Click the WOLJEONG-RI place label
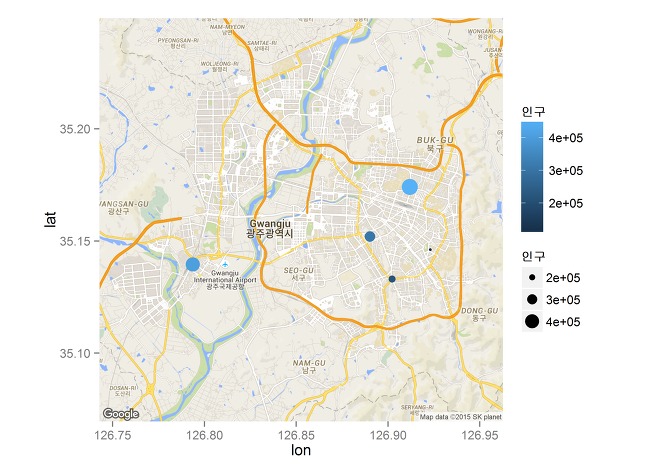This screenshot has height=469, width=650. (x=220, y=66)
